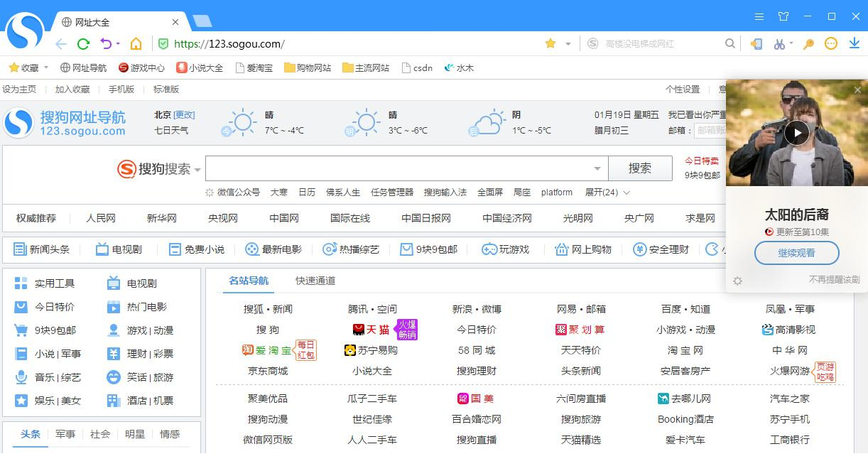Open 天猫 site link

tap(371, 330)
